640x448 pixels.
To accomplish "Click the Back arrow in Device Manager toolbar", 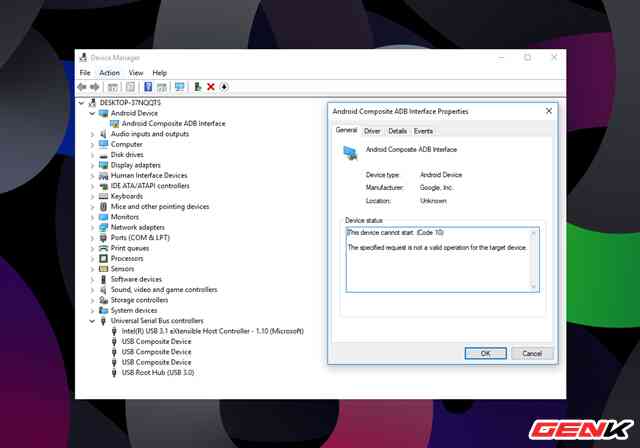I will click(82, 87).
